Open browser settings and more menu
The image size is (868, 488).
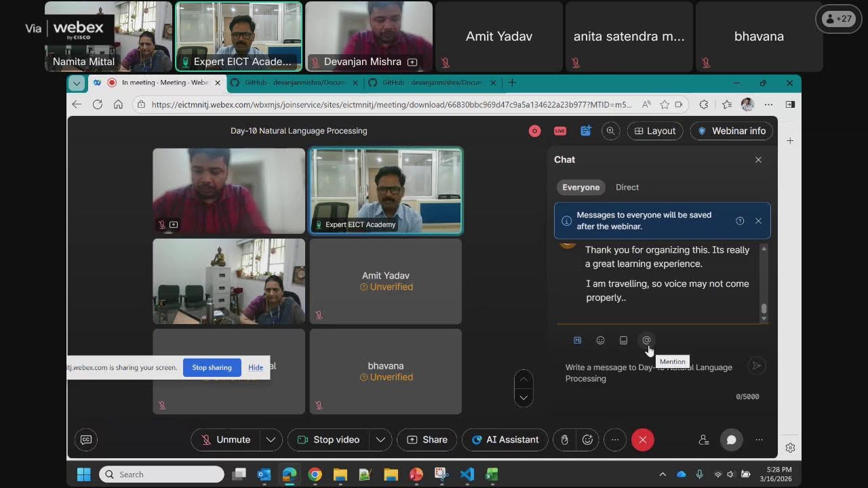768,104
